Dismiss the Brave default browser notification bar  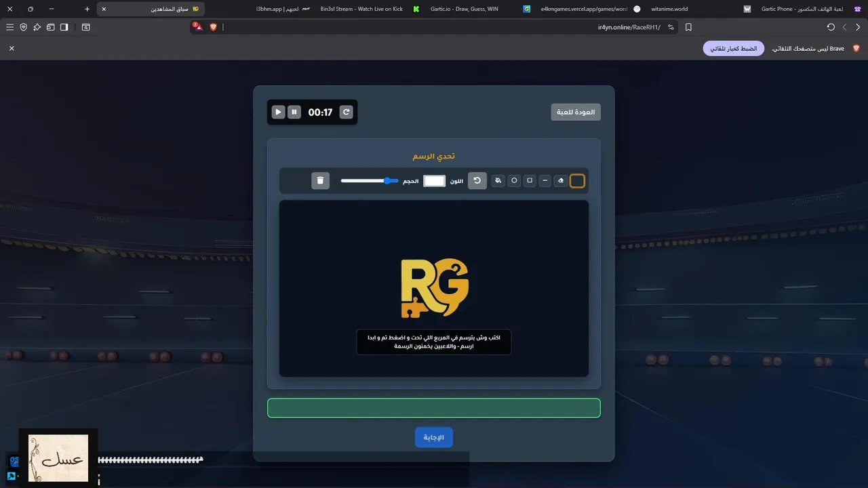pyautogui.click(x=12, y=49)
